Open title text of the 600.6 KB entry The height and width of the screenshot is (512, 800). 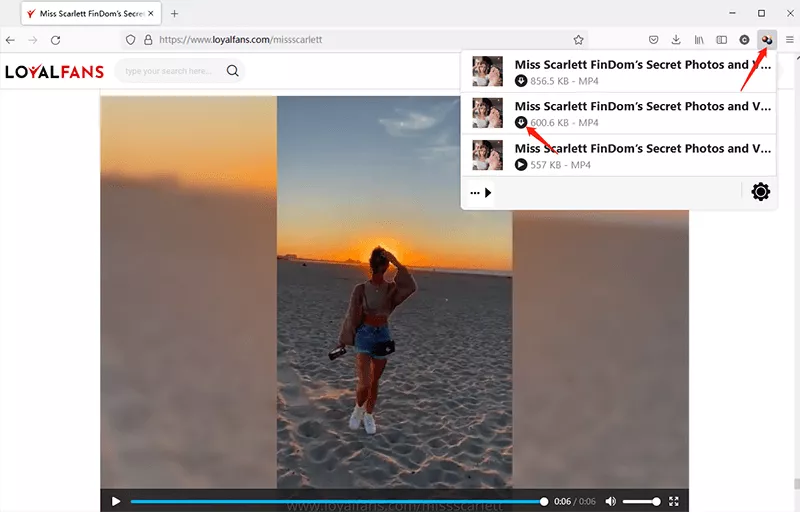[x=642, y=107]
